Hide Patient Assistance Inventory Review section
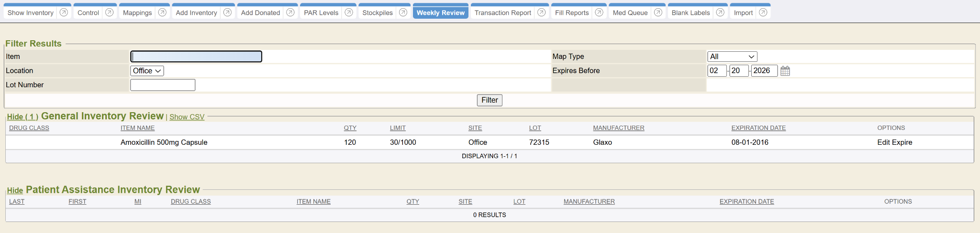The height and width of the screenshot is (233, 980). tap(15, 190)
